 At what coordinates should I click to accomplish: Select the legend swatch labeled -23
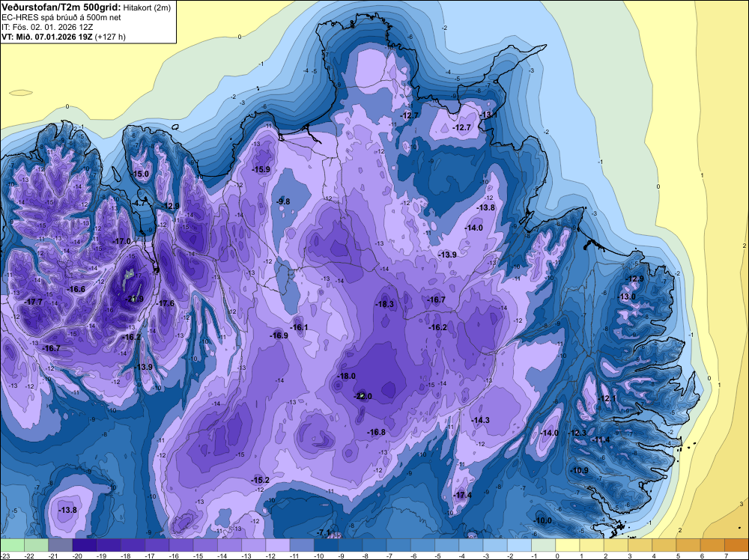click(12, 545)
